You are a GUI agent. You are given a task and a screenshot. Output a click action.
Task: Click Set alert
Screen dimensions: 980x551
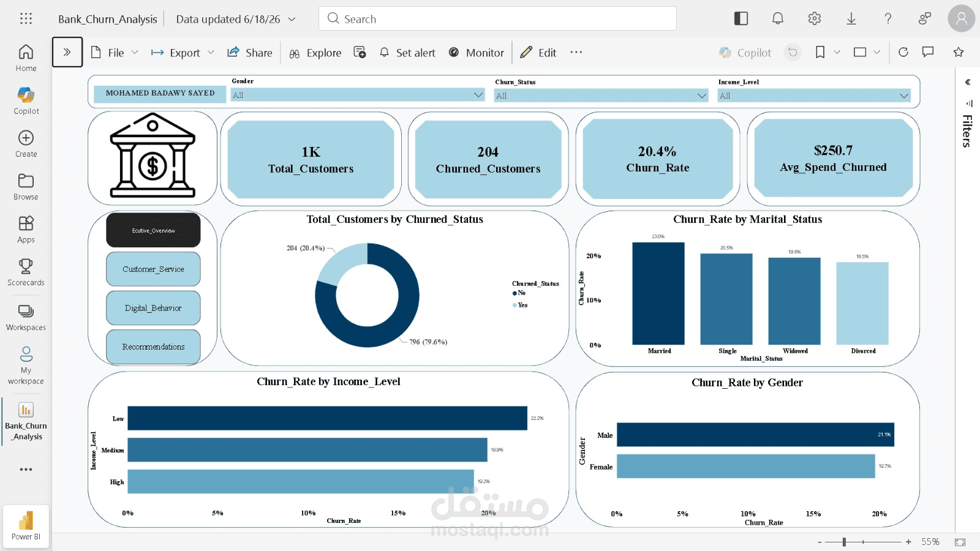407,53
